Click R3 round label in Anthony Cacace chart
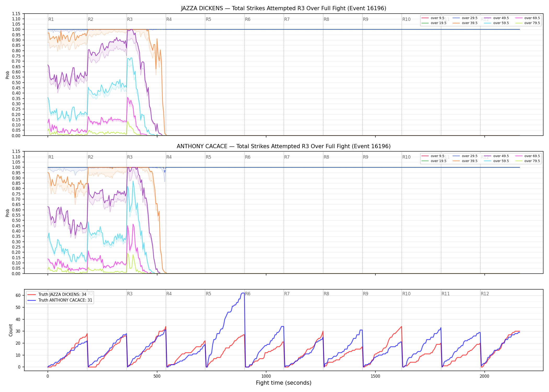 (130, 157)
